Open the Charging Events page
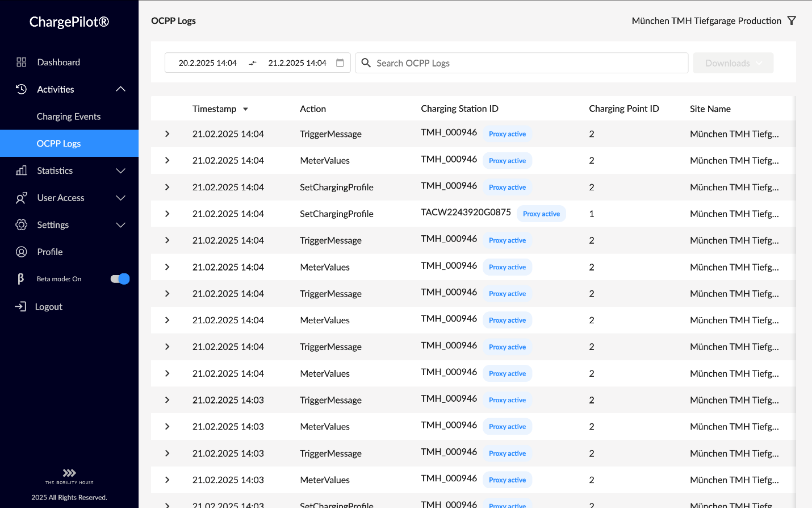812x508 pixels. coord(69,116)
